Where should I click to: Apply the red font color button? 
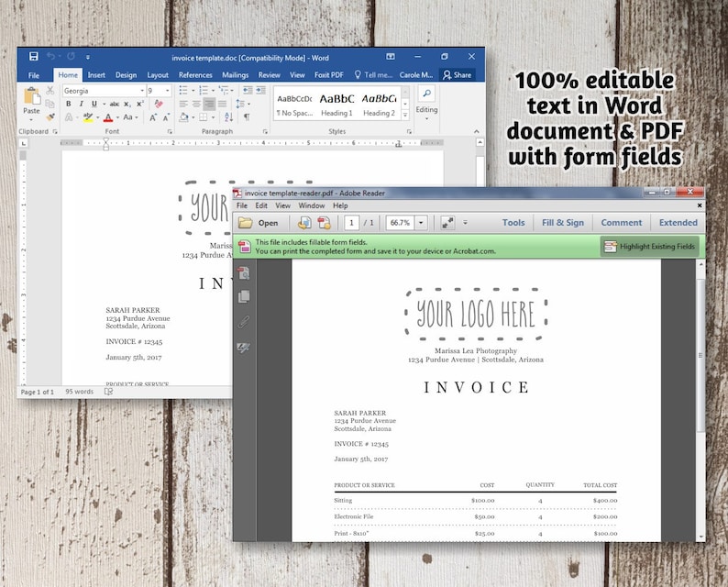pyautogui.click(x=108, y=117)
